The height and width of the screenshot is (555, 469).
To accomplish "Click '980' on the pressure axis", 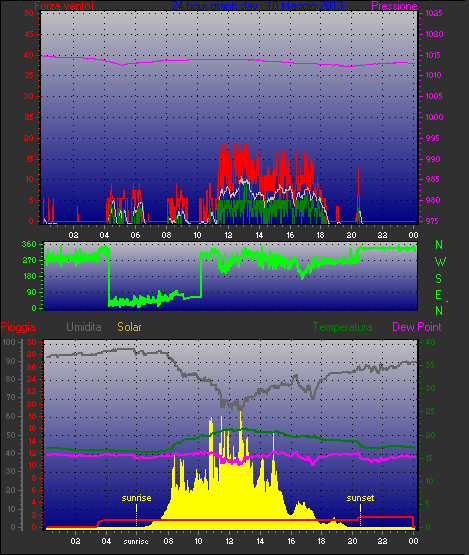I will pyautogui.click(x=433, y=200).
